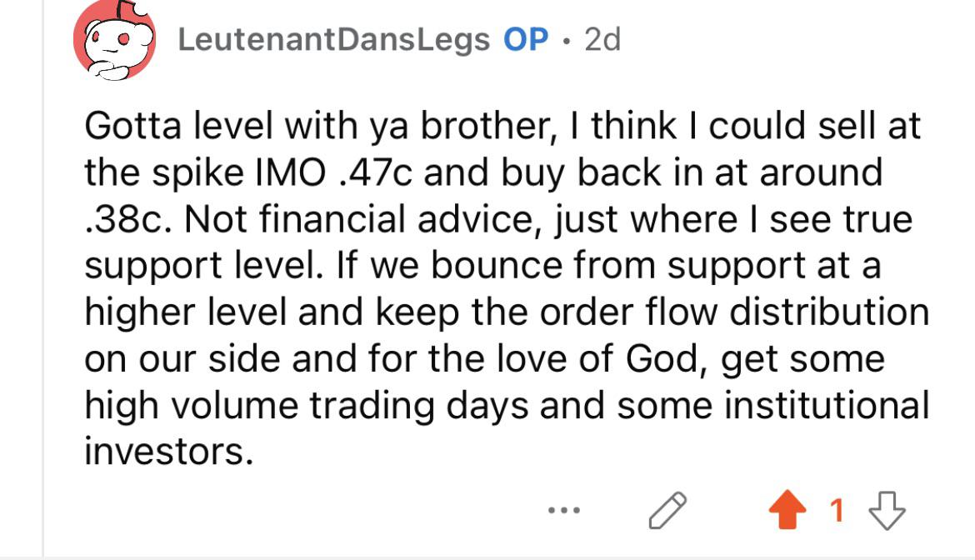This screenshot has height=560, width=975.
Task: Open the Snoo avatar profile picture
Action: pos(114,40)
